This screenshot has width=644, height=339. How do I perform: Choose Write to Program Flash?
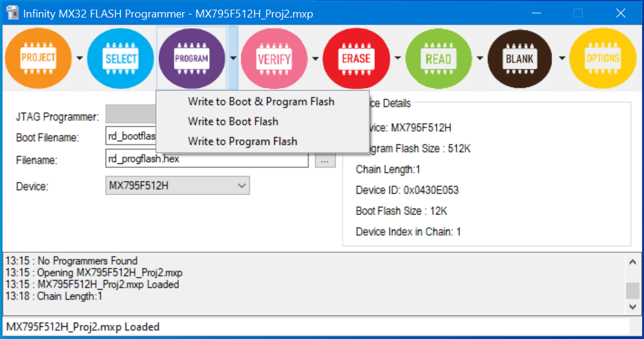242,142
